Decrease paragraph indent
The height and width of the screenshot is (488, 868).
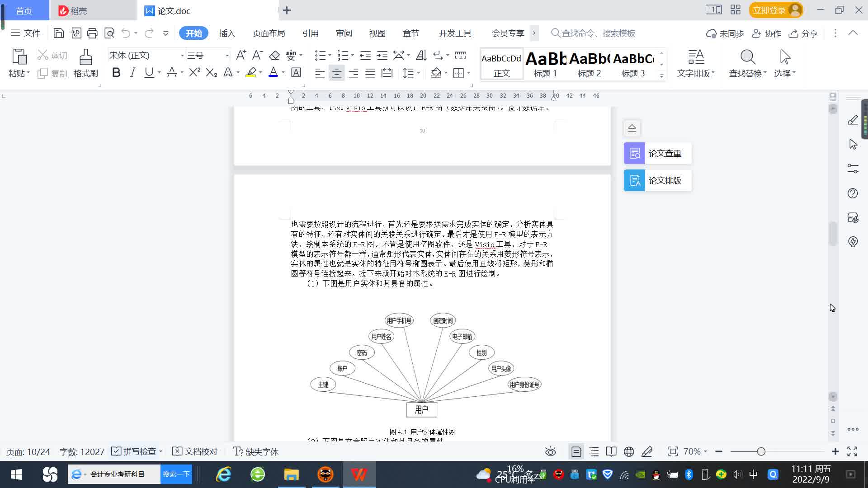[x=365, y=55]
